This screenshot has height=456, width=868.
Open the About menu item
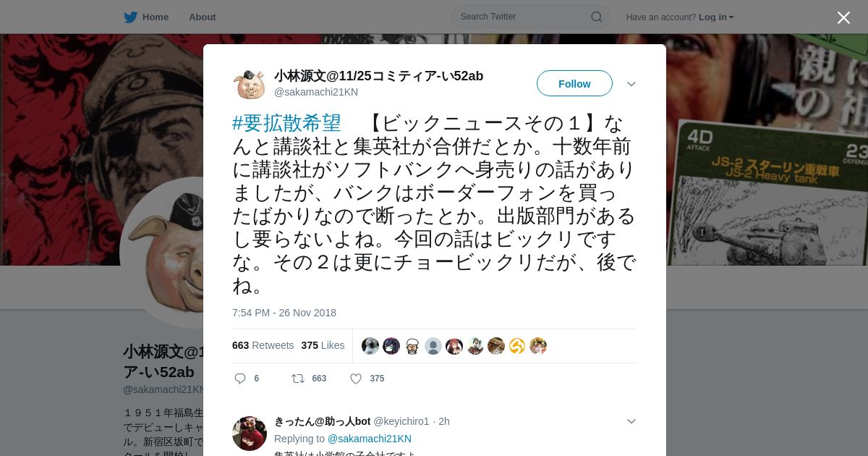point(203,17)
